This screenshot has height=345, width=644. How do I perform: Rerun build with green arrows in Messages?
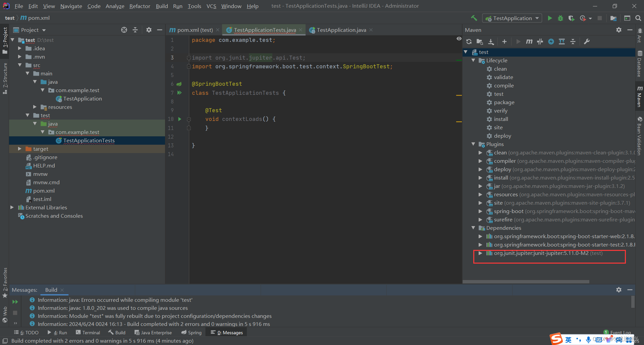point(15,302)
